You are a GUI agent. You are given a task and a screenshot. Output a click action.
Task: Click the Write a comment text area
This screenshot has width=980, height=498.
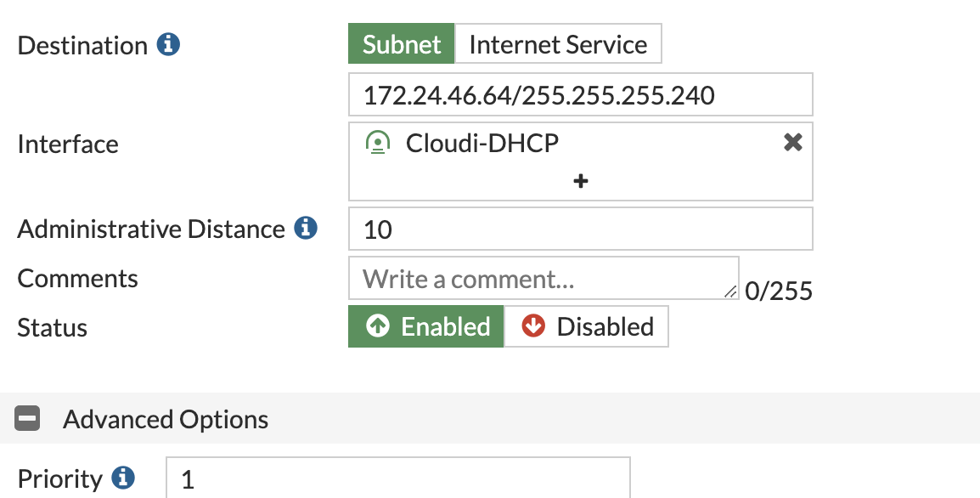tap(544, 279)
